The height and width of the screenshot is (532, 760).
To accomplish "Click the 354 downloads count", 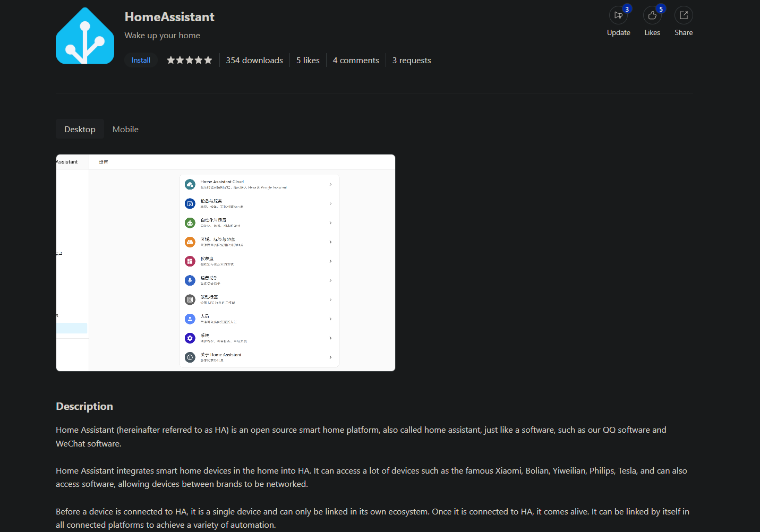I will 254,60.
